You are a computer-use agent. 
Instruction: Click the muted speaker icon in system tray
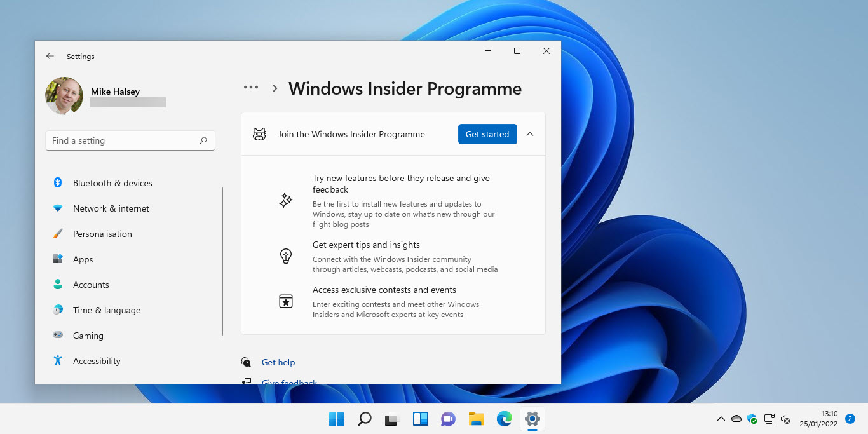click(785, 419)
